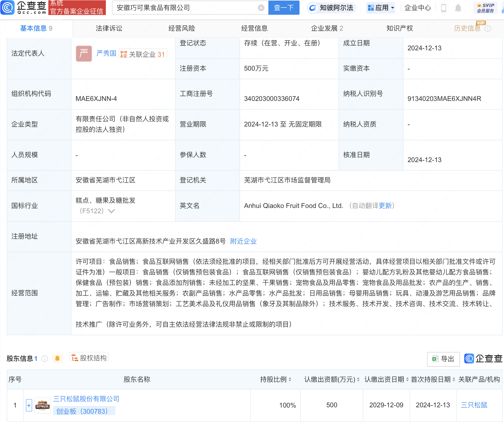Open legal representative 严秀国 profile

(x=106, y=53)
